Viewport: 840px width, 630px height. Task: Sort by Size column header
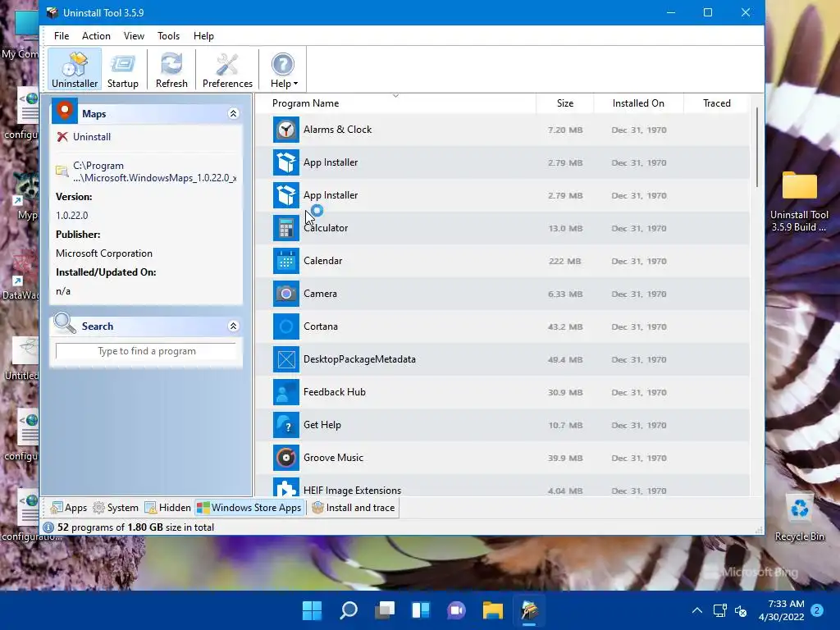564,103
